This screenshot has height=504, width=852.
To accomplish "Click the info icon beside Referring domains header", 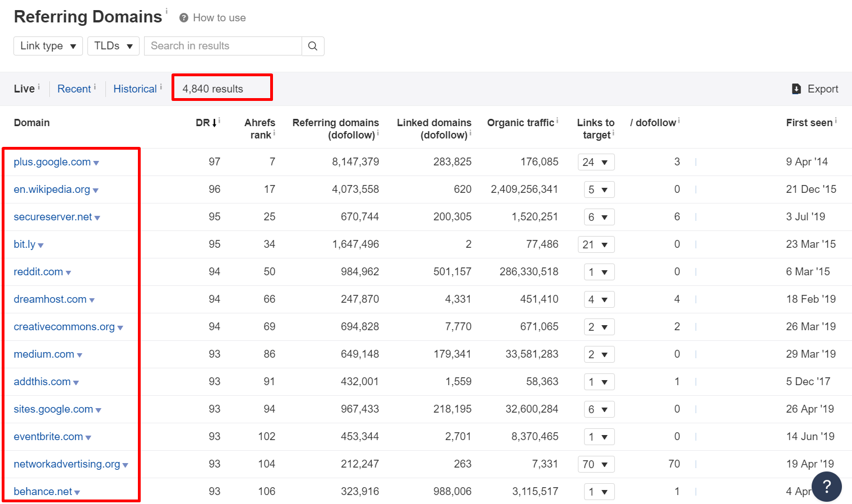I will tap(378, 133).
